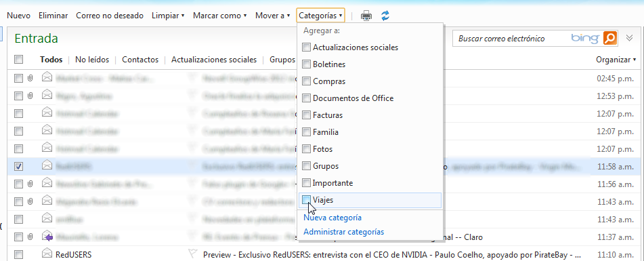Check the Familia category box
Image resolution: width=644 pixels, height=261 pixels.
306,132
